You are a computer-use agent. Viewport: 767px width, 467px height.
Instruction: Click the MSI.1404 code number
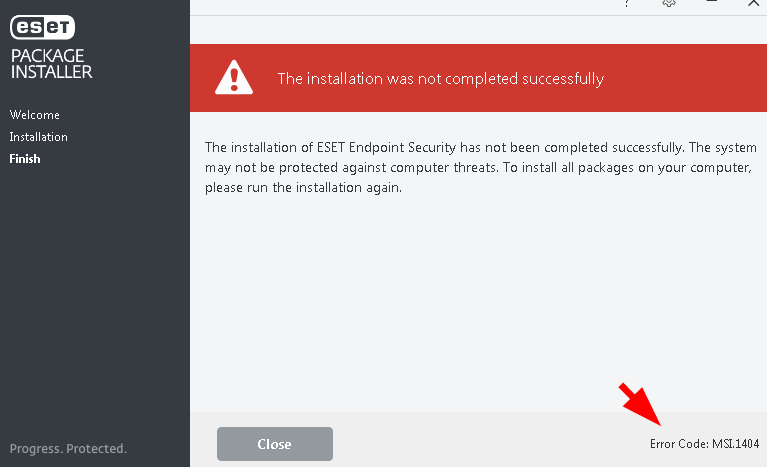[735, 444]
